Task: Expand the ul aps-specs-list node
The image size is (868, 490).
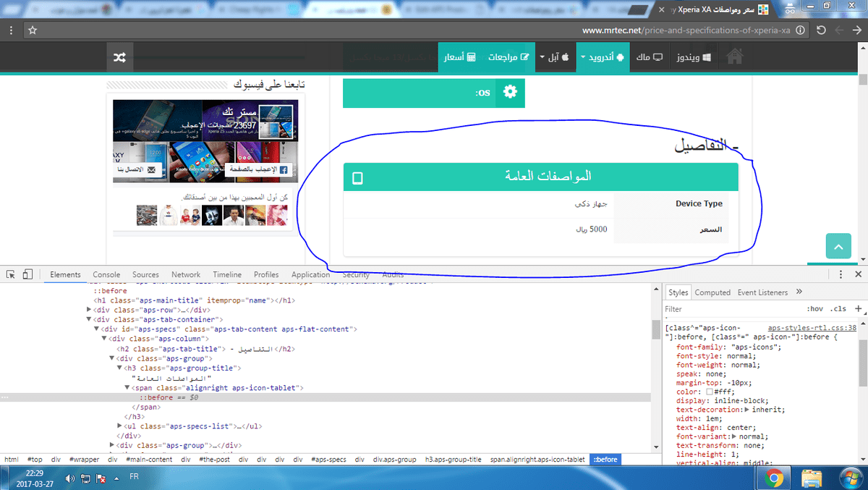Action: click(120, 426)
